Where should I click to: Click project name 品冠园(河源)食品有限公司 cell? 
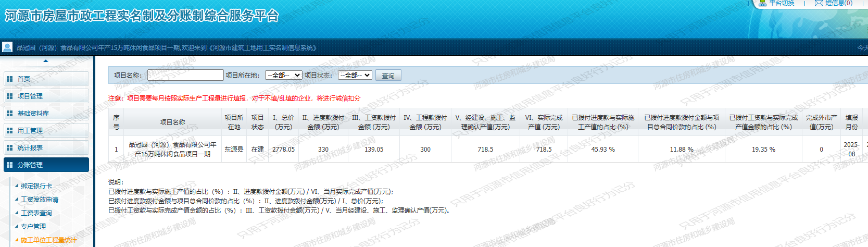[x=172, y=149]
